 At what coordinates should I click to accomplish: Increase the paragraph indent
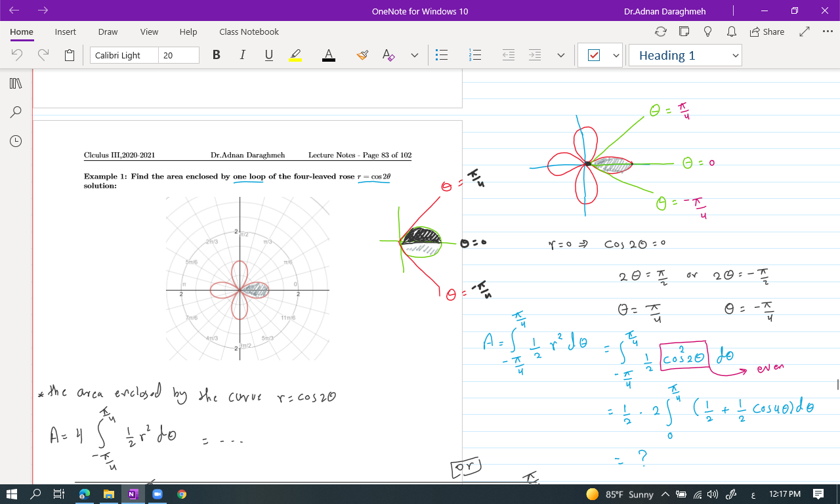click(535, 55)
